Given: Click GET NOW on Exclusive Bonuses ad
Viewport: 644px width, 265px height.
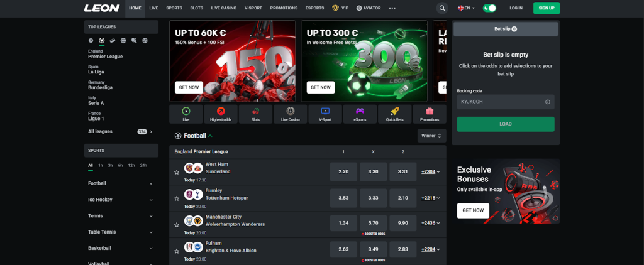Looking at the screenshot, I should pos(473,210).
